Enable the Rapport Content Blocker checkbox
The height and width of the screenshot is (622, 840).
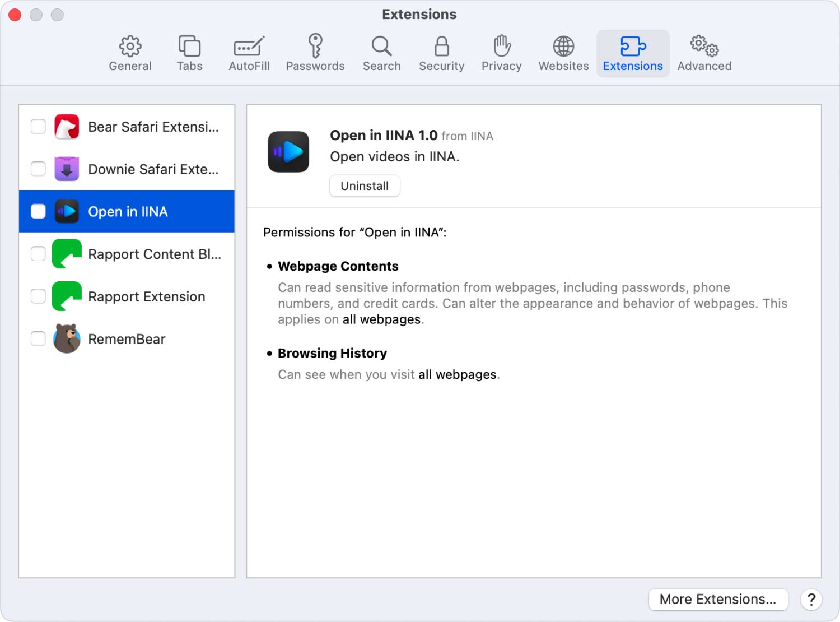pos(38,254)
